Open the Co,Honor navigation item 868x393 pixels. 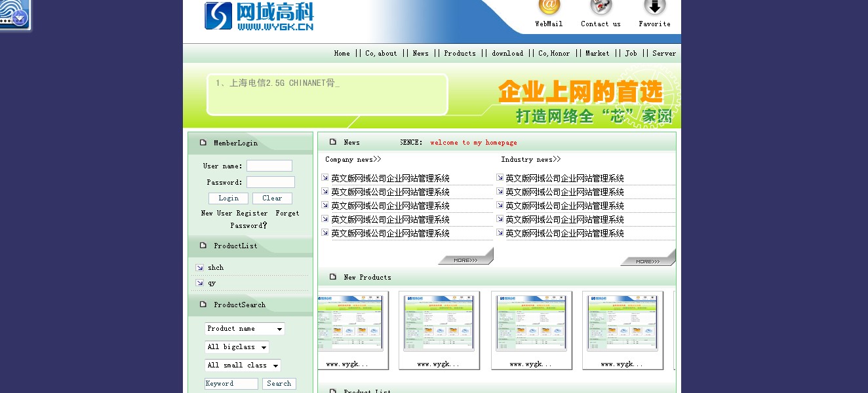click(x=554, y=54)
